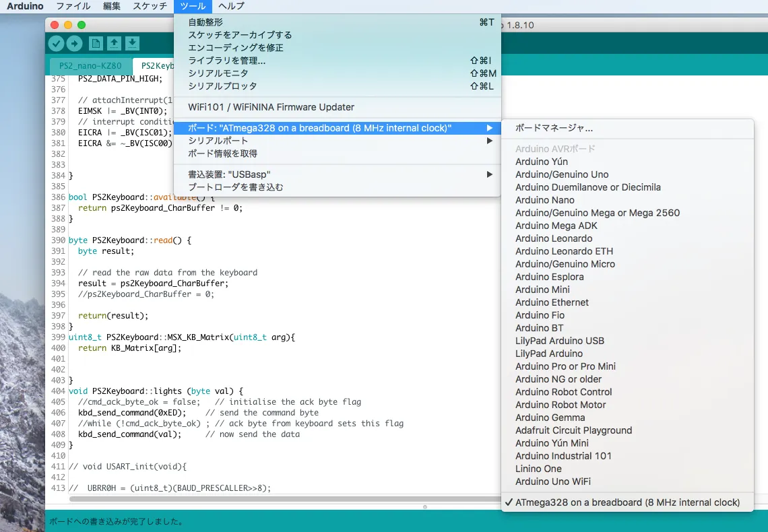Select Arduino Yún Mini board
Image resolution: width=768 pixels, height=532 pixels.
click(x=627, y=443)
